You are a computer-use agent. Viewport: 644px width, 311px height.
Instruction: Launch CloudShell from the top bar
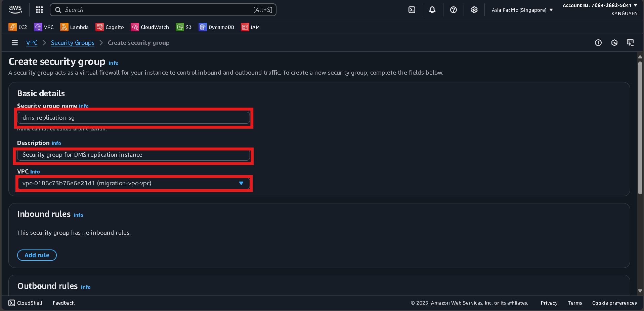(412, 10)
